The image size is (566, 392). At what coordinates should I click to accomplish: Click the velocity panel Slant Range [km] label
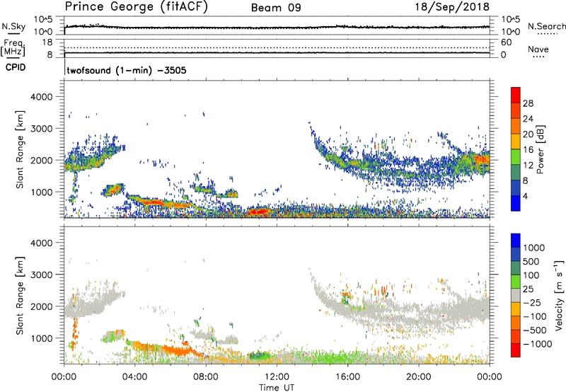[20, 296]
